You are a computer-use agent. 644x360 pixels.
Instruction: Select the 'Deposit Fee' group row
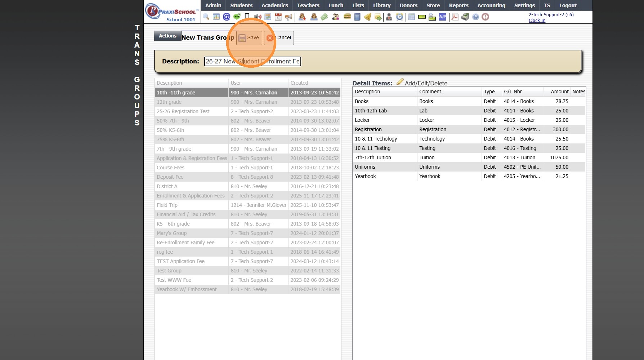coord(247,177)
